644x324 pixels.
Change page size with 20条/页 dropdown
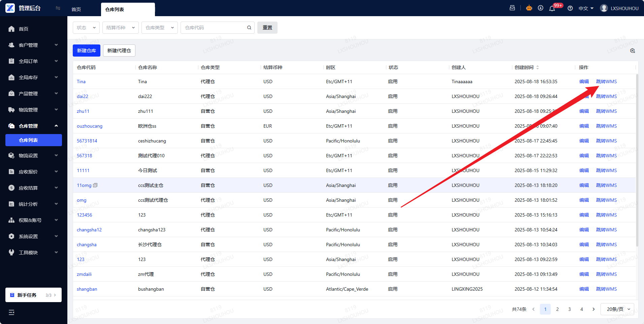pyautogui.click(x=617, y=309)
